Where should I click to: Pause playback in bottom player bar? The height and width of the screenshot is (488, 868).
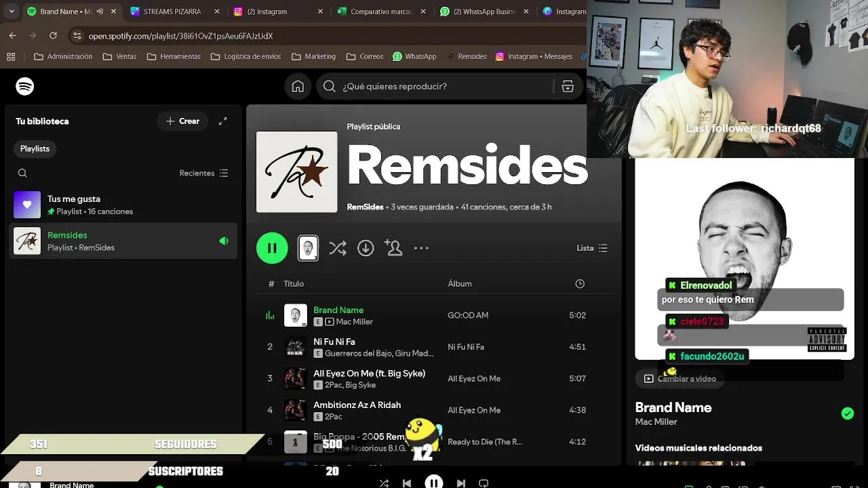click(434, 482)
